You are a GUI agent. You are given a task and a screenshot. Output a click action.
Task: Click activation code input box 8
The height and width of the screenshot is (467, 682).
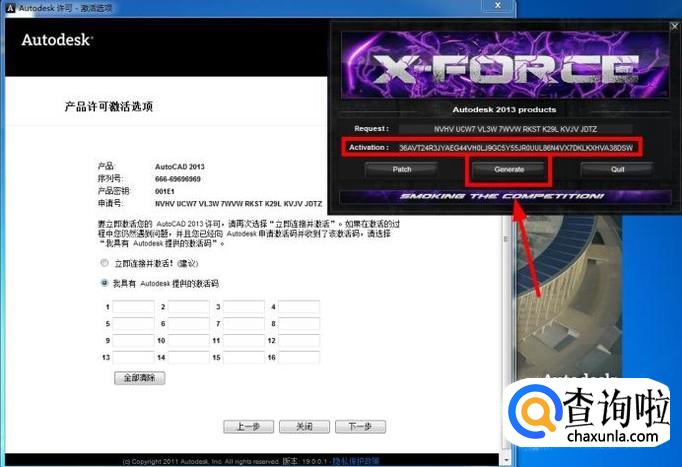[299, 324]
